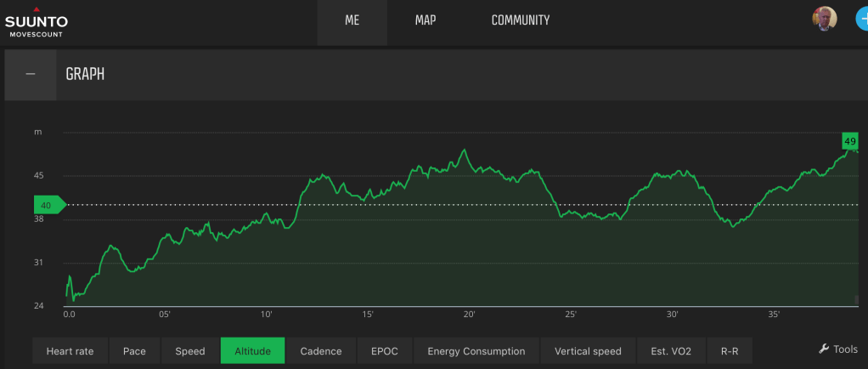This screenshot has width=868, height=369.
Task: Click the blue plus button
Action: tap(860, 20)
